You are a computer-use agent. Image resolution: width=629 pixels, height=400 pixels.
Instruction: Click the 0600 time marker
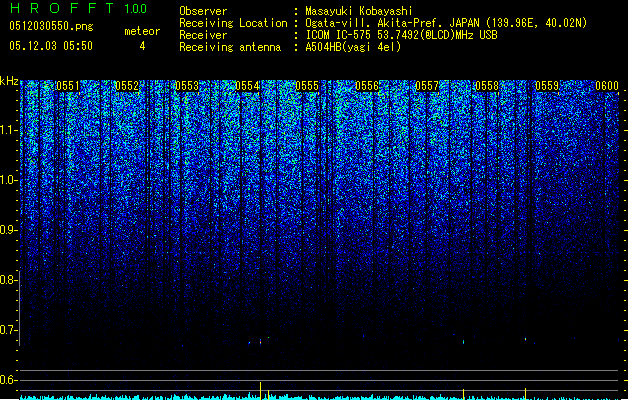coord(607,86)
